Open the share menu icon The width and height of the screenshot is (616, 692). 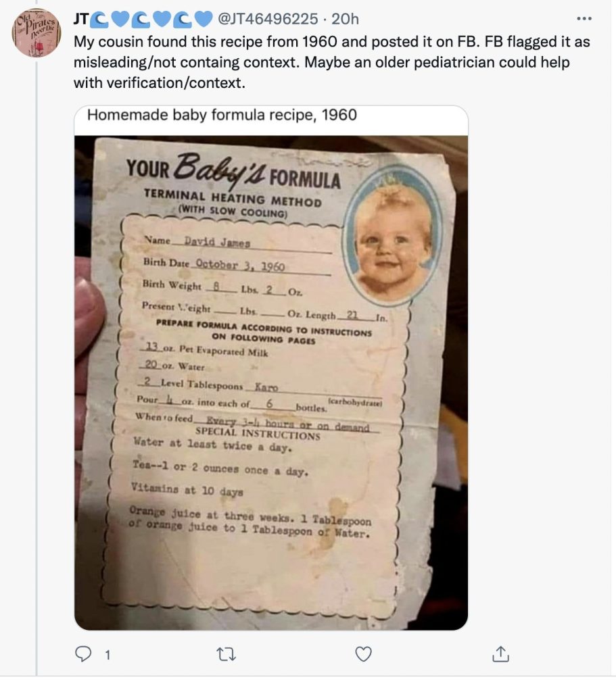pos(500,653)
